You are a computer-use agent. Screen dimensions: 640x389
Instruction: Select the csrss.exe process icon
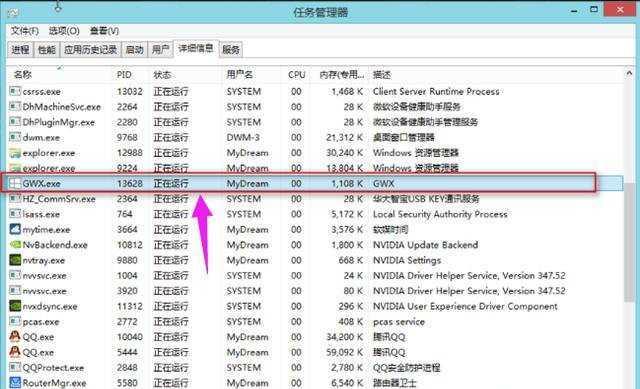tap(15, 91)
